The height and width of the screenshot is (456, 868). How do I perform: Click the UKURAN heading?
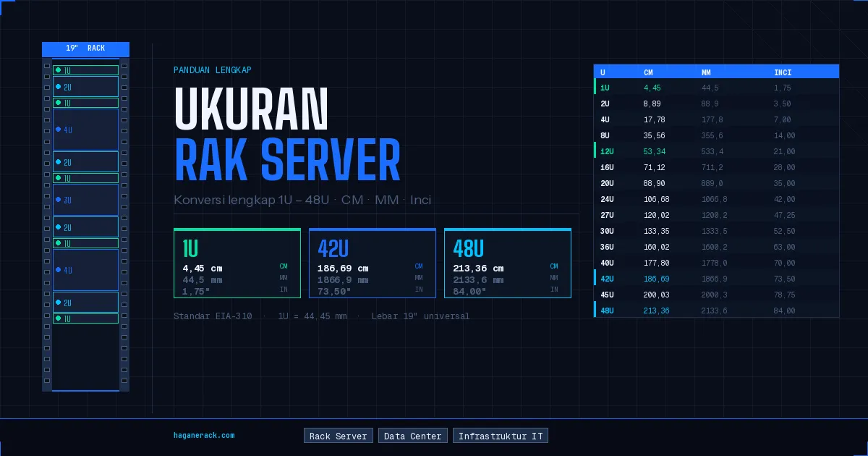point(252,109)
